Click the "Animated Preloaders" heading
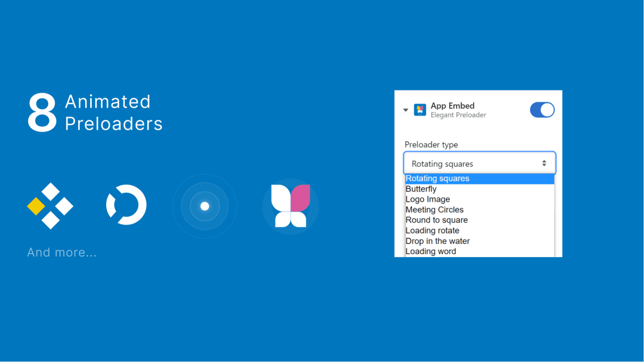Screen dimensions: 644x362 point(114,113)
